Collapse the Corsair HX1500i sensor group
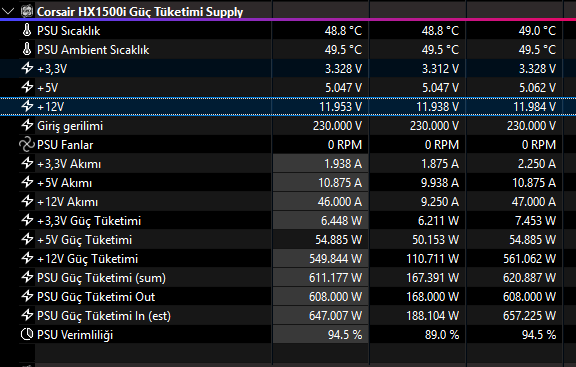Viewport: 576px width, 367px height. tap(8, 12)
